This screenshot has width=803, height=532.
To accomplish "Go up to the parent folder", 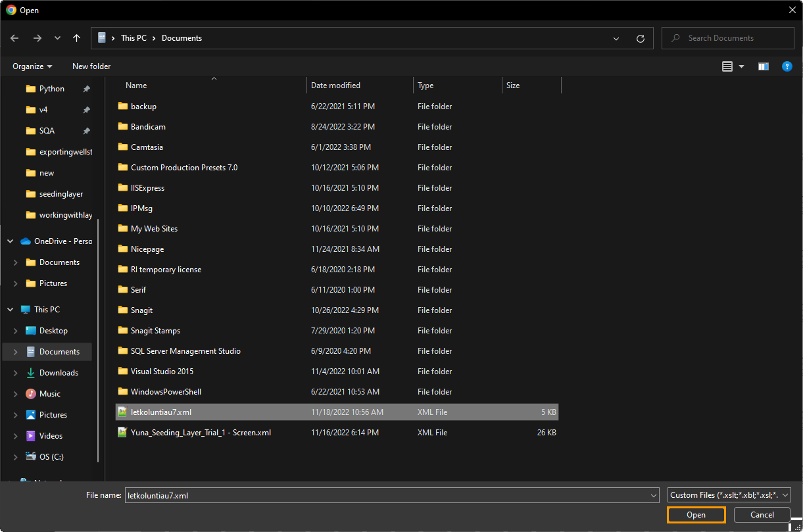I will [76, 38].
